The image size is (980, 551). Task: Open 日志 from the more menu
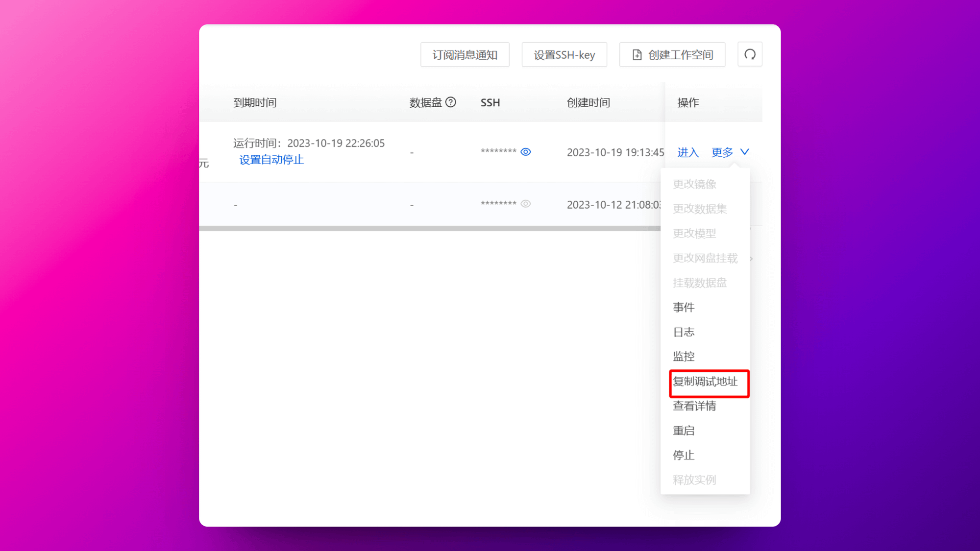tap(684, 332)
